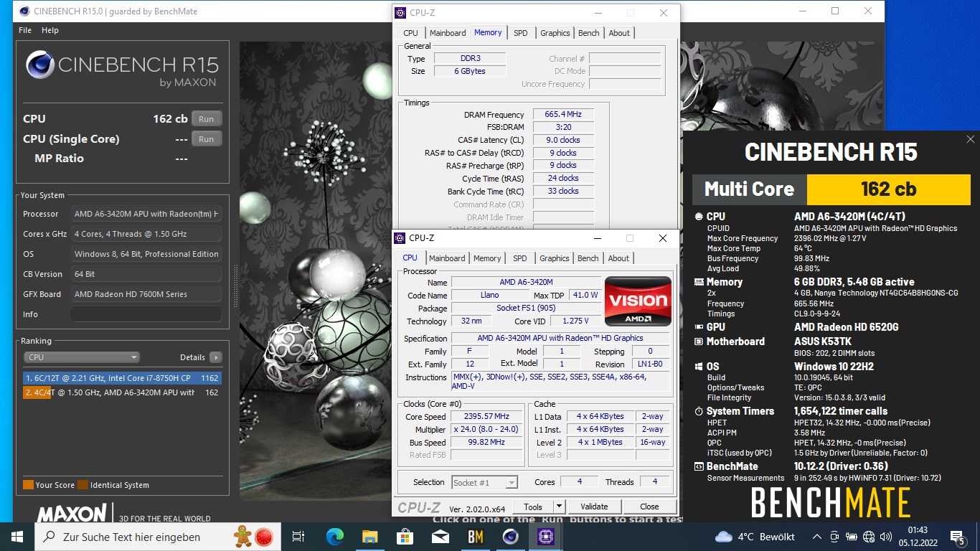
Task: Open Bench tab in lower CPU-Z window
Action: pyautogui.click(x=588, y=258)
